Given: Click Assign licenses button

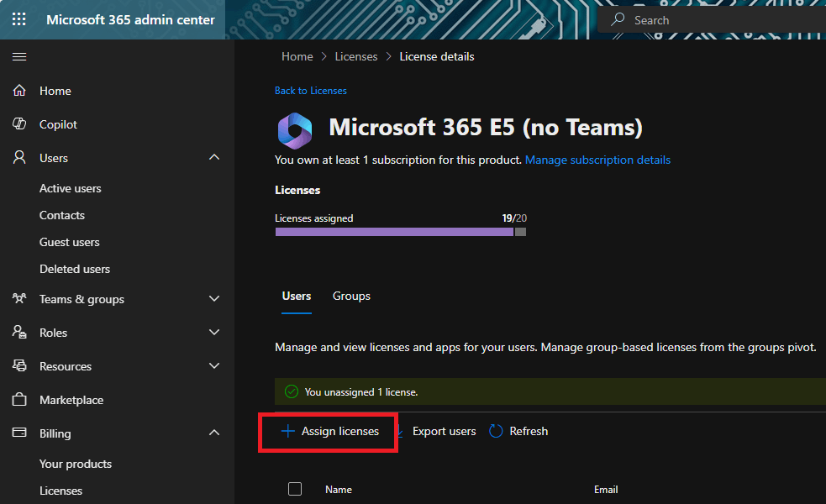Looking at the screenshot, I should [329, 433].
